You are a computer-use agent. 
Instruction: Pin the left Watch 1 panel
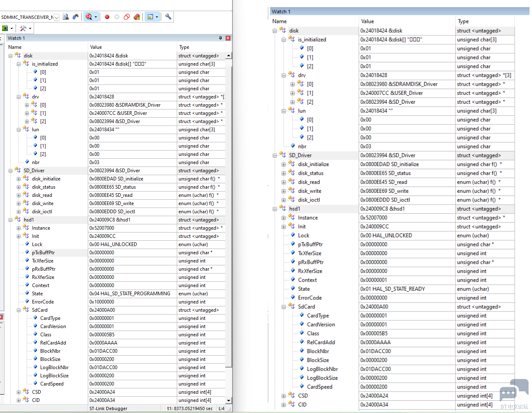(x=220, y=38)
